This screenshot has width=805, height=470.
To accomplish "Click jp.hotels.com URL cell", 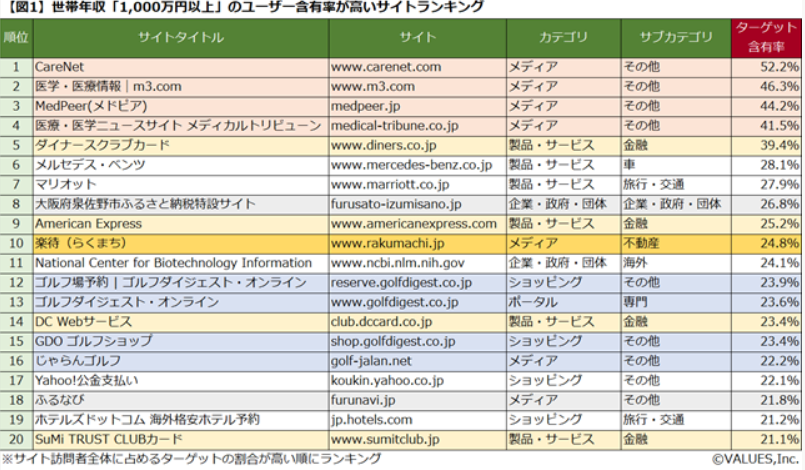I will tap(417, 420).
